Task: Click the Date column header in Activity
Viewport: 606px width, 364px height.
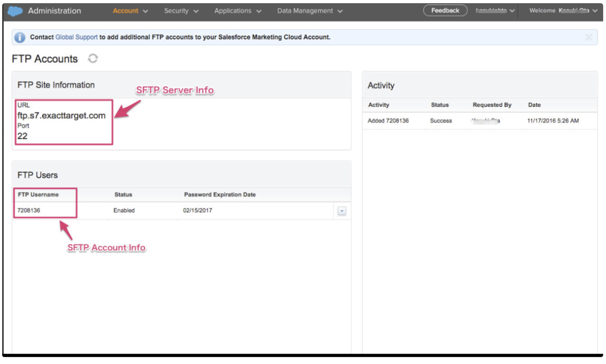Action: [534, 105]
